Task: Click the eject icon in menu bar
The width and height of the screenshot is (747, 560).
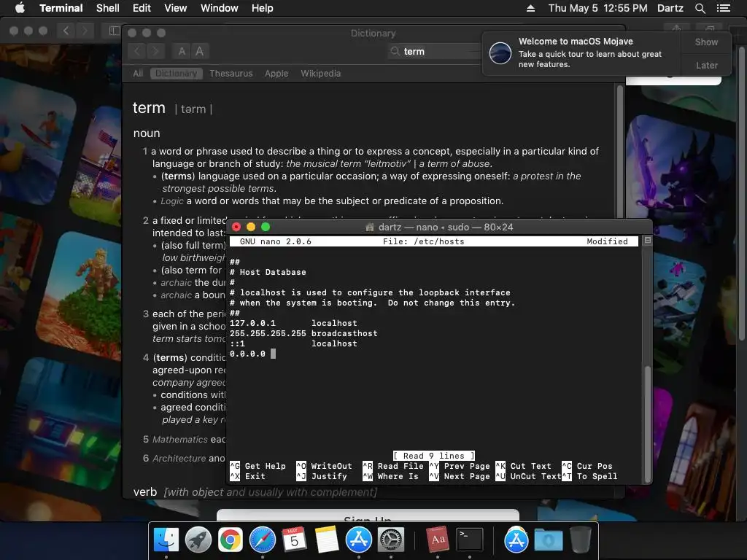Action: point(531,8)
